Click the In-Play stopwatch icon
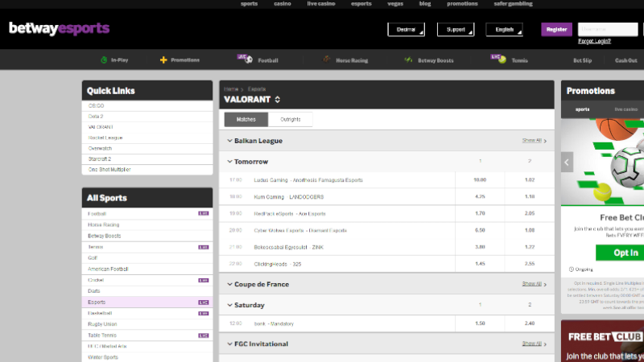 (104, 60)
